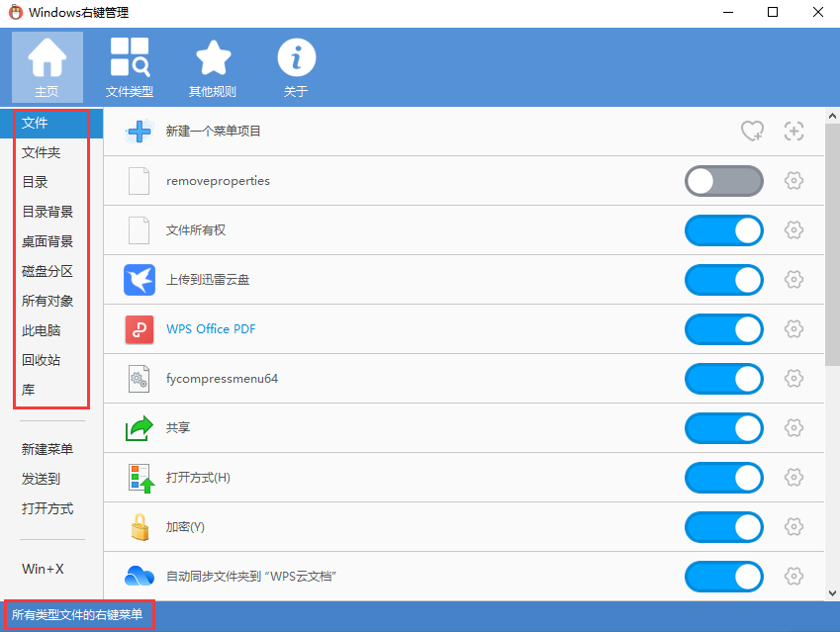Open the 主页 home tab
This screenshot has height=632, width=840.
tap(47, 67)
